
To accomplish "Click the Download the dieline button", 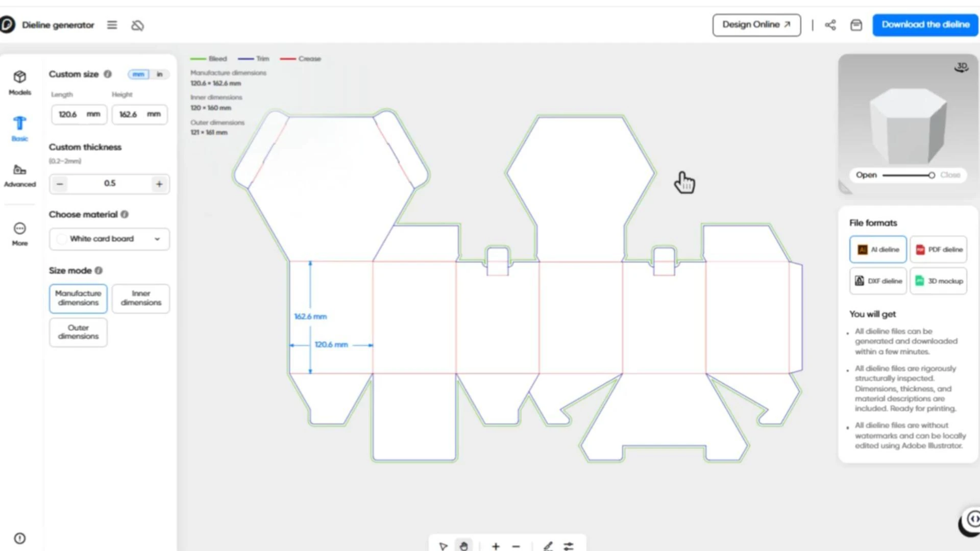I will [x=925, y=24].
